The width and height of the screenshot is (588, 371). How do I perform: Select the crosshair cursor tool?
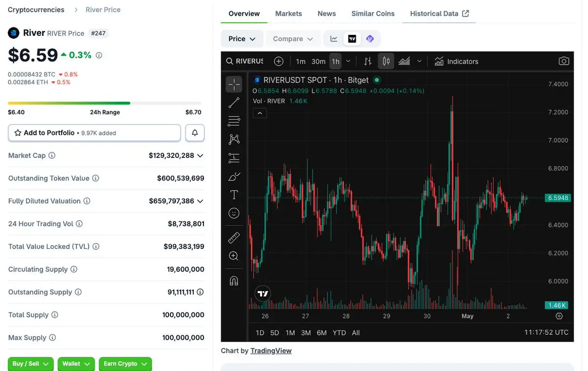(234, 84)
